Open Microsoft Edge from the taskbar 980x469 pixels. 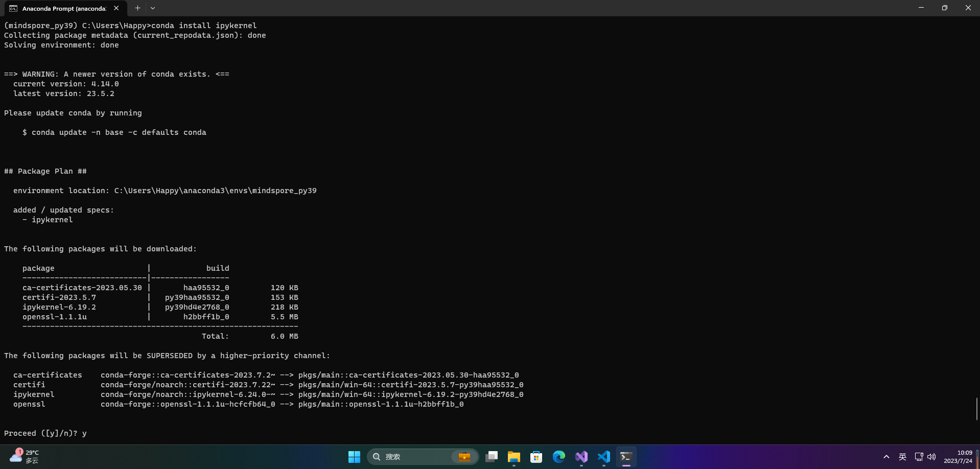click(559, 457)
